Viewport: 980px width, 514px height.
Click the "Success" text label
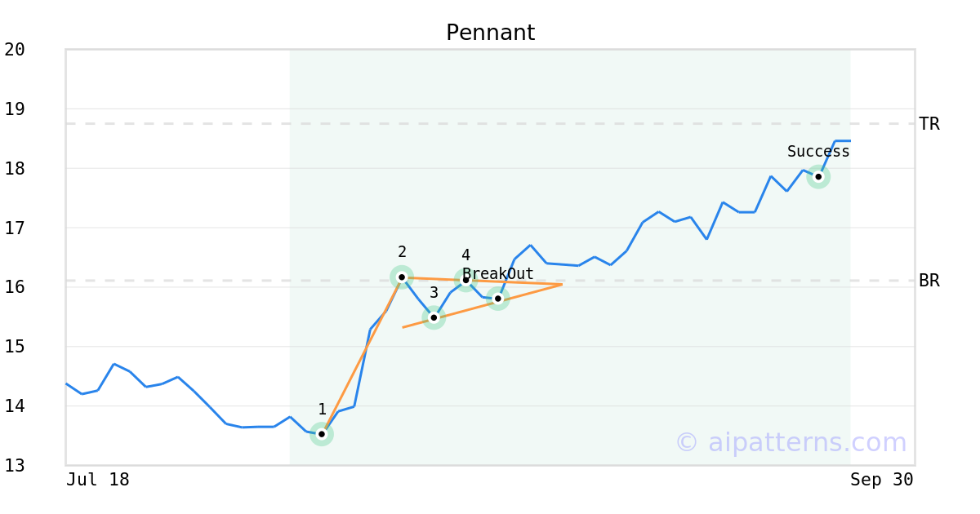[x=818, y=152]
